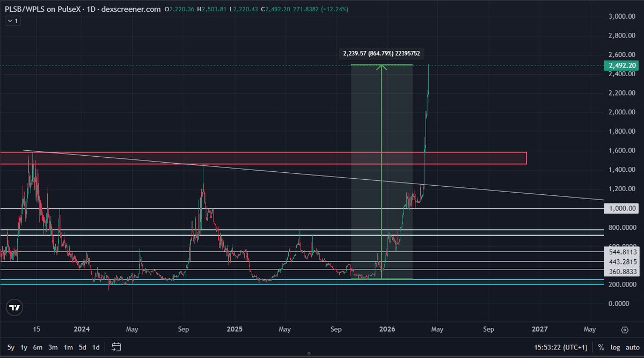
Task: Click the 2026 label on time axis
Action: [x=387, y=328]
